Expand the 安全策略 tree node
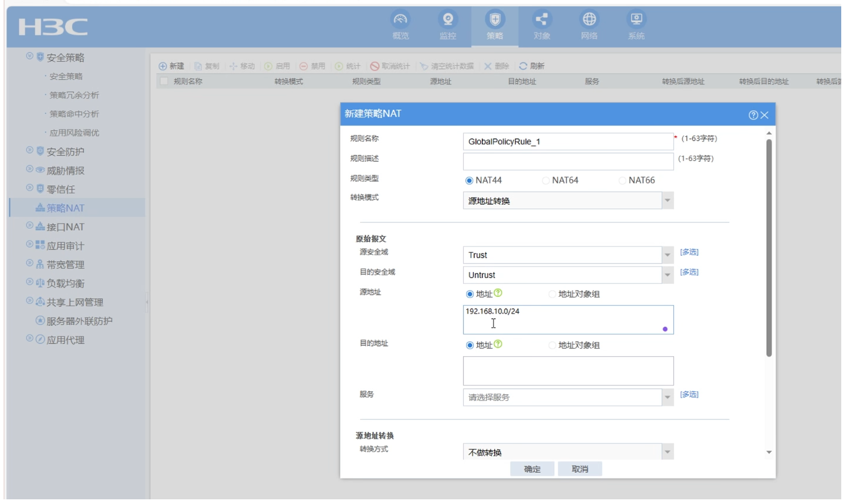 pyautogui.click(x=29, y=56)
